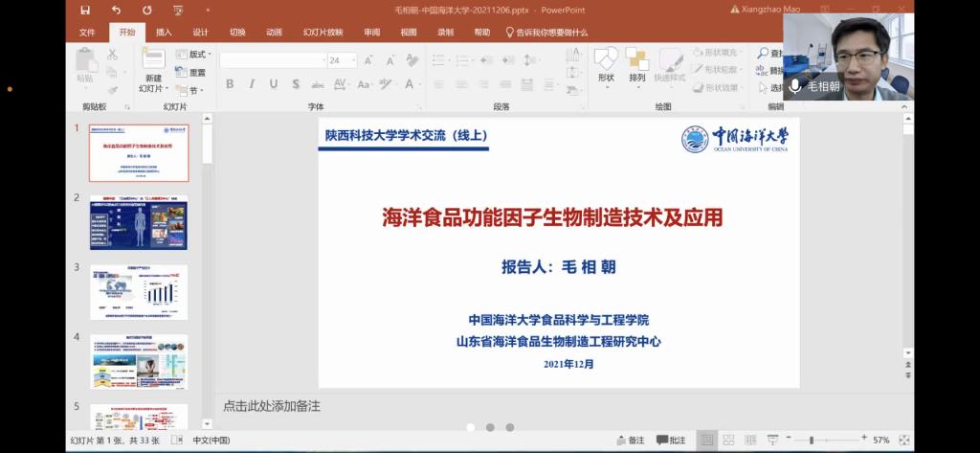Viewport: 980px width, 453px height.
Task: Toggle Italic formatting
Action: (252, 84)
